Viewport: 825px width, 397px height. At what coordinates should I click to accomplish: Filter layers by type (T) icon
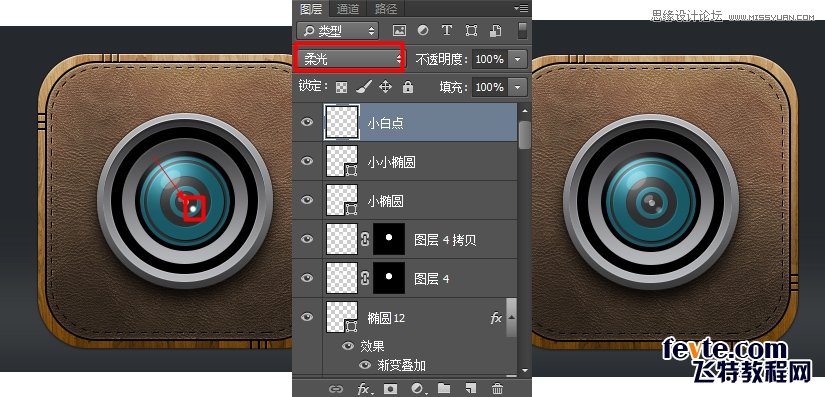pyautogui.click(x=447, y=30)
